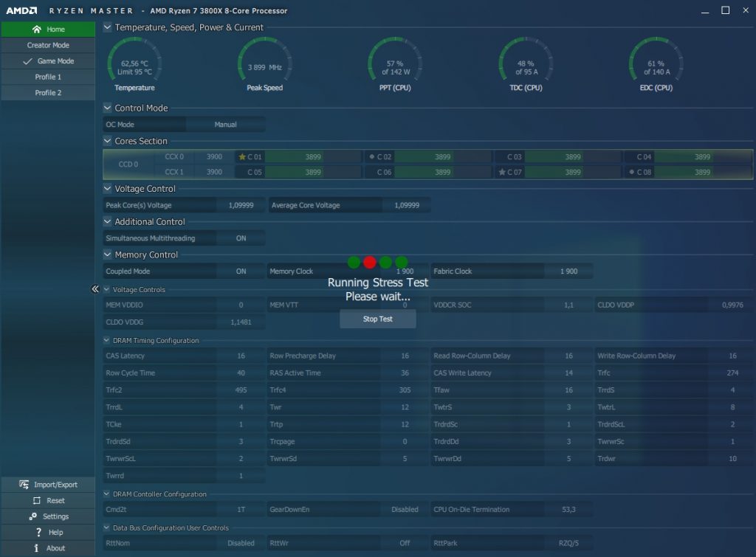
Task: Click the Reset button
Action: pyautogui.click(x=48, y=501)
